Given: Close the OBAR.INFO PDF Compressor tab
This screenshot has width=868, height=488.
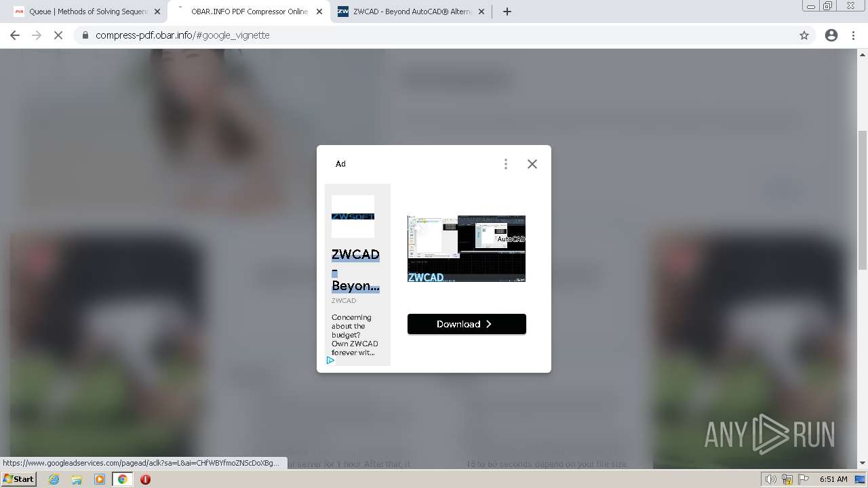Looking at the screenshot, I should coord(319,12).
